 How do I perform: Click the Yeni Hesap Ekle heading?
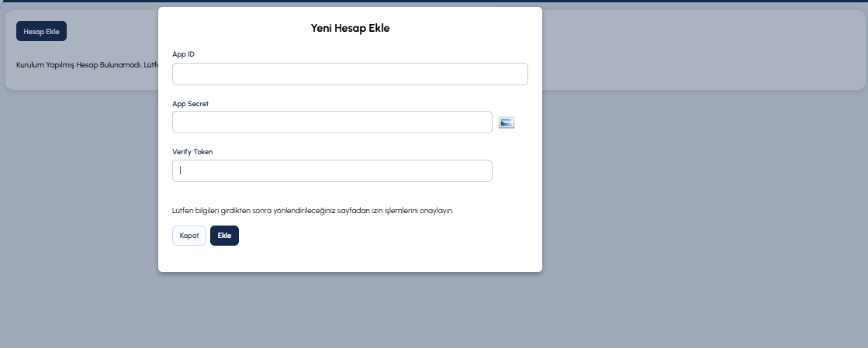pyautogui.click(x=350, y=28)
